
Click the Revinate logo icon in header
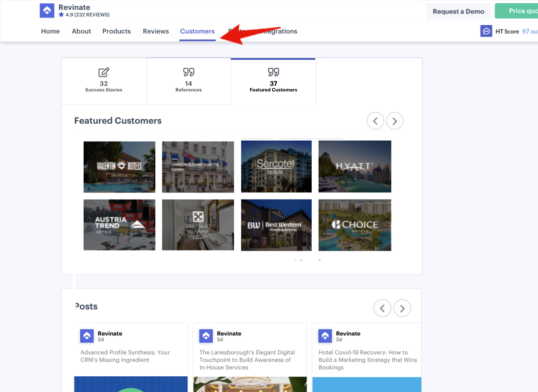click(47, 11)
